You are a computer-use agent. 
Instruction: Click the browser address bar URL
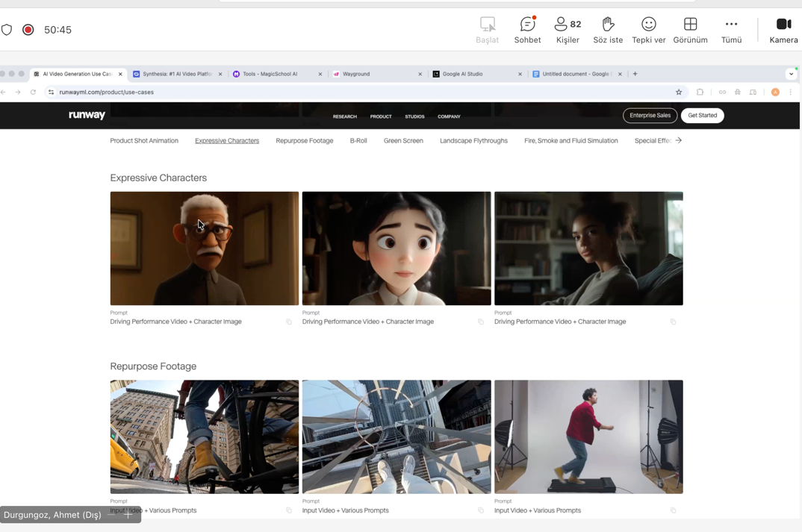106,93
